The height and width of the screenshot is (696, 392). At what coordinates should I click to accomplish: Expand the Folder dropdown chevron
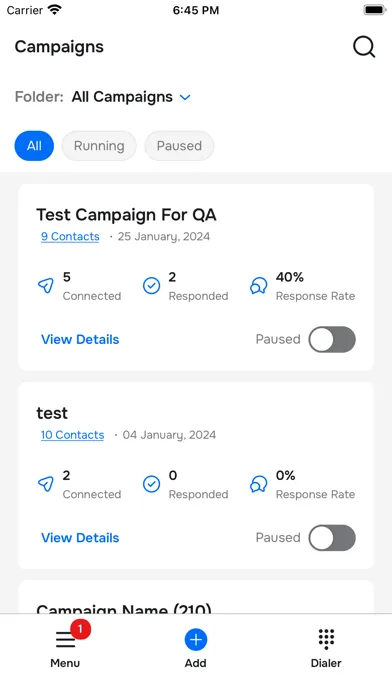coord(185,97)
